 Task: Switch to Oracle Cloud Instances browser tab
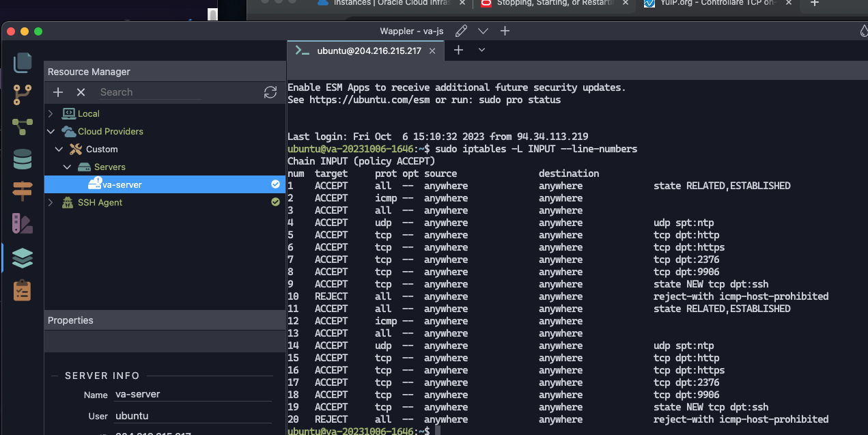pos(392,3)
